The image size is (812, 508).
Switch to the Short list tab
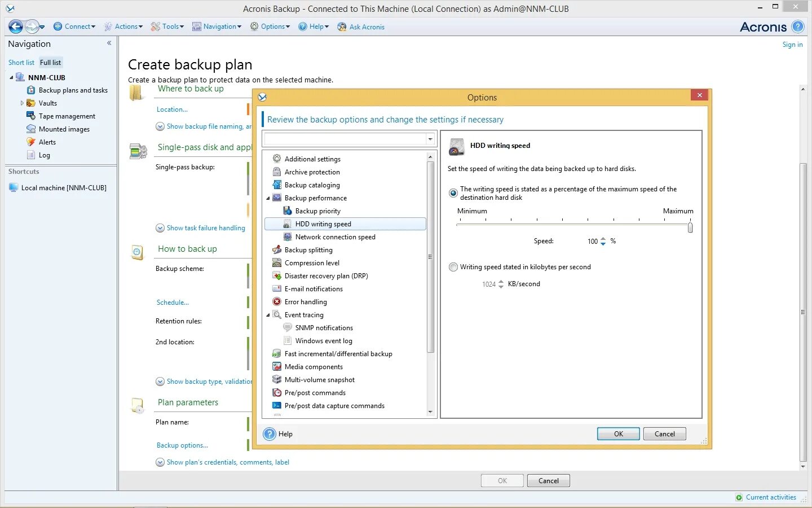[x=21, y=63]
